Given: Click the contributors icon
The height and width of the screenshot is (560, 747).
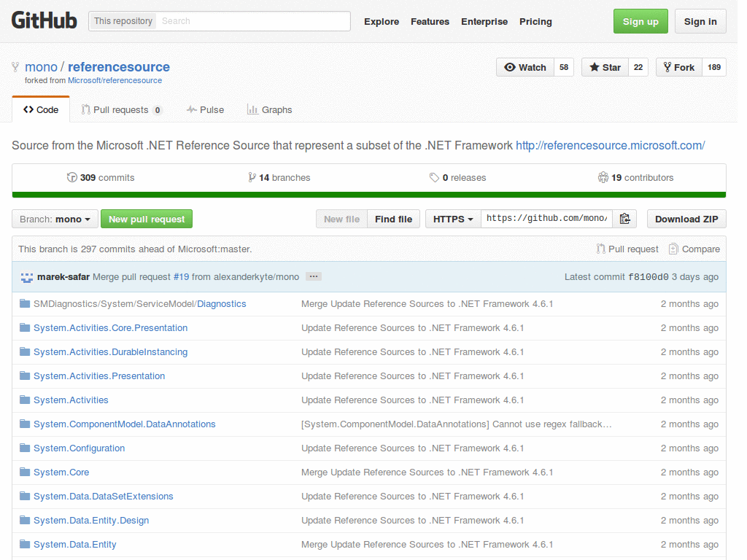Looking at the screenshot, I should click(603, 176).
